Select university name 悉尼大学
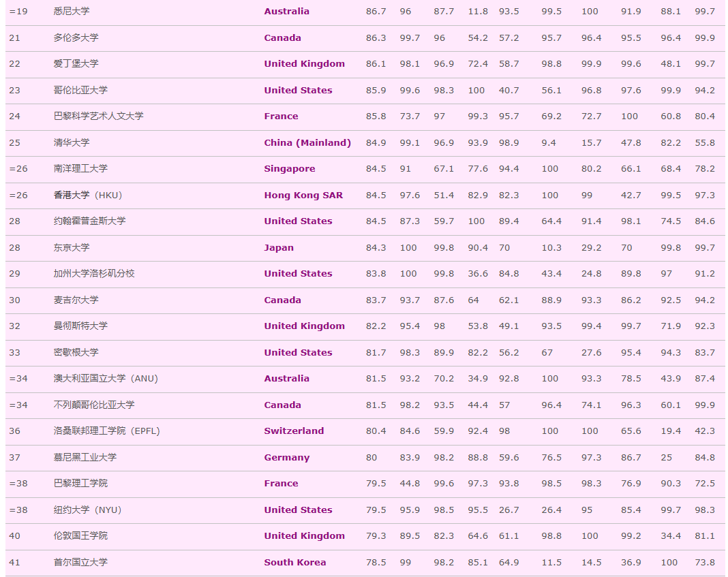Image resolution: width=728 pixels, height=577 pixels. click(72, 12)
